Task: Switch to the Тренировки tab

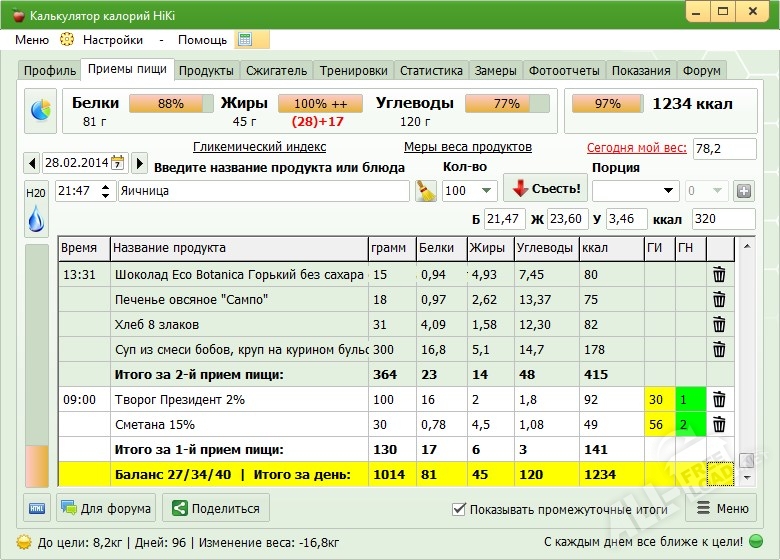Action: point(353,71)
